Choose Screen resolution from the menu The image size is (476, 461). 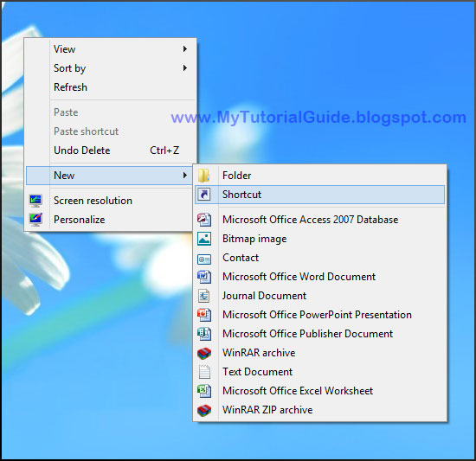[x=110, y=201]
